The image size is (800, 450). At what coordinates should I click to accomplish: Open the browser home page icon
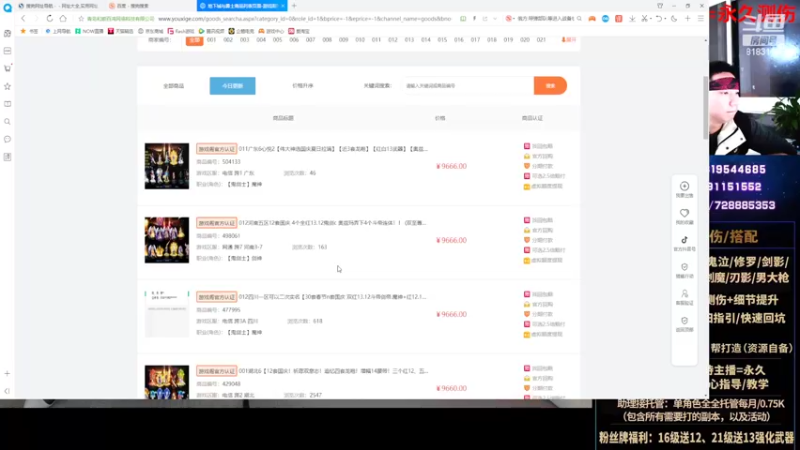click(63, 18)
